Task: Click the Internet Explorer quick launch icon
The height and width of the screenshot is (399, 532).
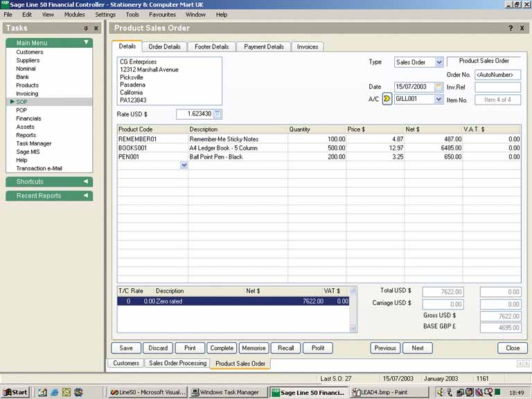Action: [55, 392]
